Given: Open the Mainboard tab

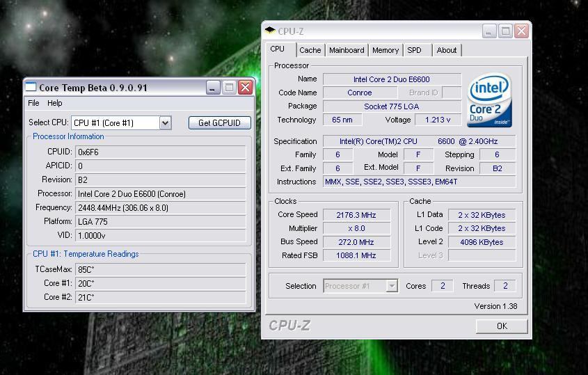Looking at the screenshot, I should [347, 50].
